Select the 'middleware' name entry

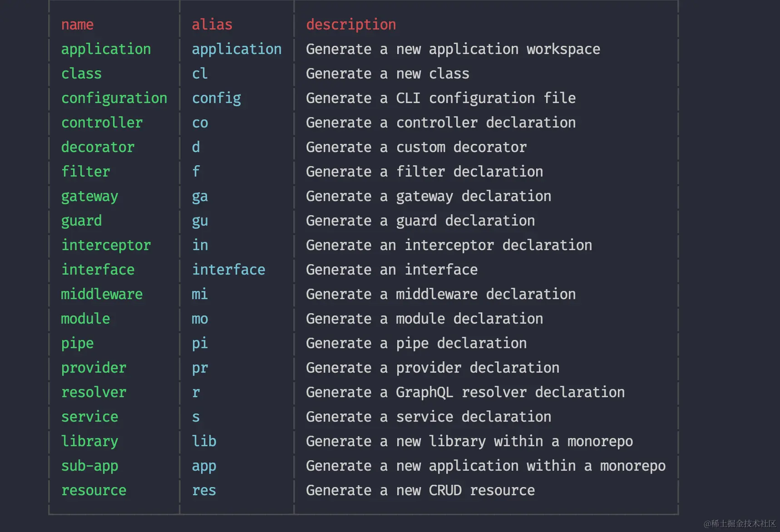point(102,294)
